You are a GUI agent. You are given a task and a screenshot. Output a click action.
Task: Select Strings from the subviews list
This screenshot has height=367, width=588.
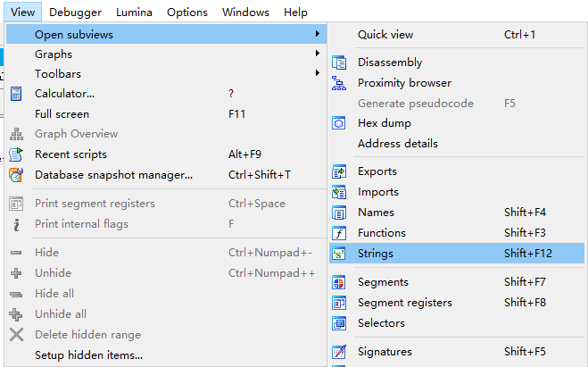(x=376, y=254)
